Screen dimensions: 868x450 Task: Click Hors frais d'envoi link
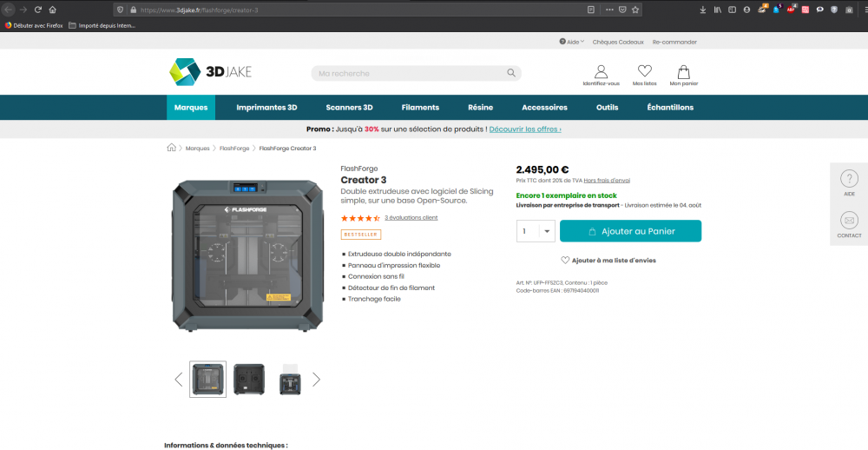point(607,180)
